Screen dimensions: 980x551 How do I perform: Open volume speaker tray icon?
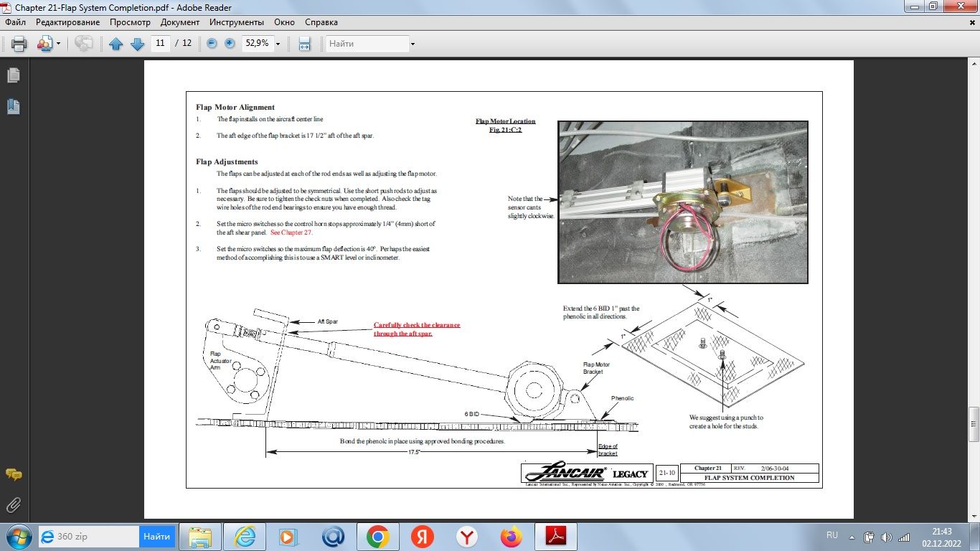887,537
